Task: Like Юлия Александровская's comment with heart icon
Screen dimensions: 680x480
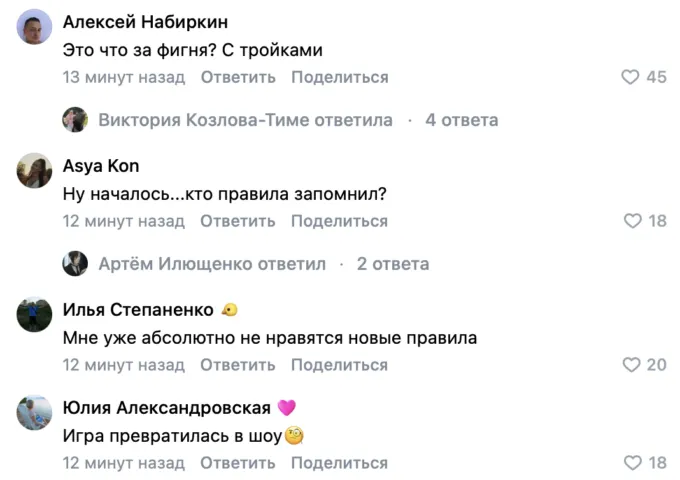Action: pos(630,463)
